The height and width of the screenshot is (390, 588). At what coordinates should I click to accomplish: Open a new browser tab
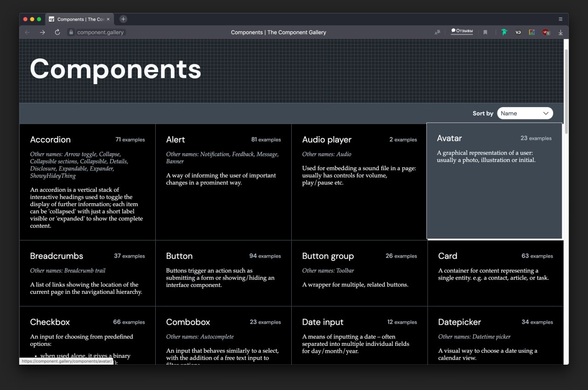point(123,19)
